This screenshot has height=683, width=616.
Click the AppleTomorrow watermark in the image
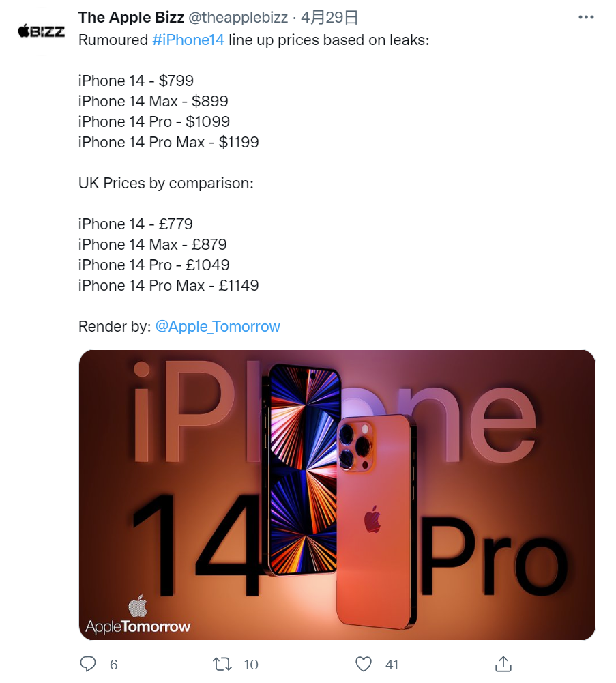[x=138, y=615]
